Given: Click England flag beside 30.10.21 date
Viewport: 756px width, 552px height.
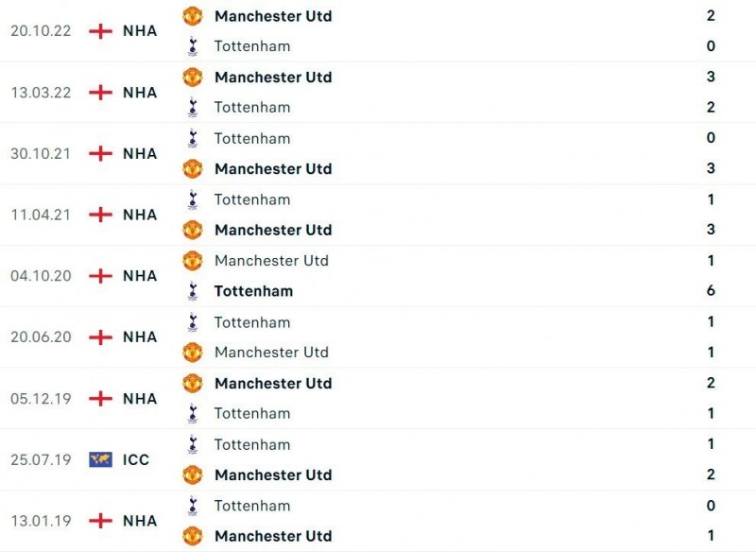Looking at the screenshot, I should point(100,153).
